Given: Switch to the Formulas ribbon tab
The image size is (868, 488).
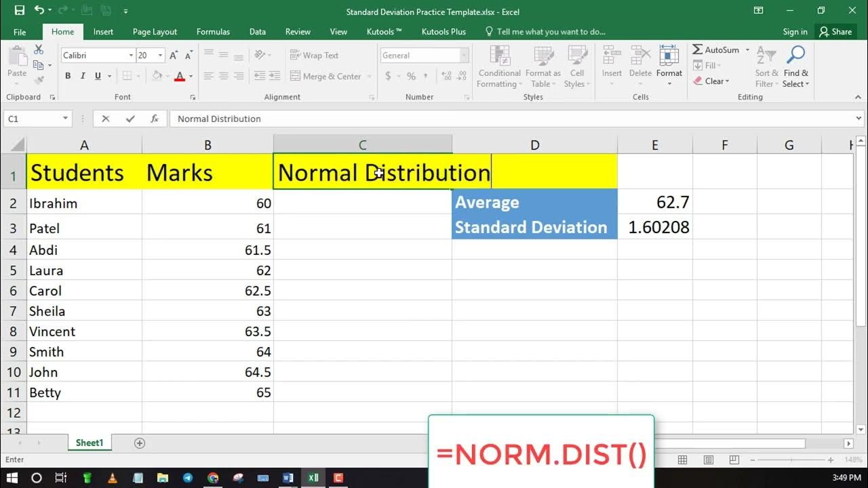Looking at the screenshot, I should click(x=213, y=31).
